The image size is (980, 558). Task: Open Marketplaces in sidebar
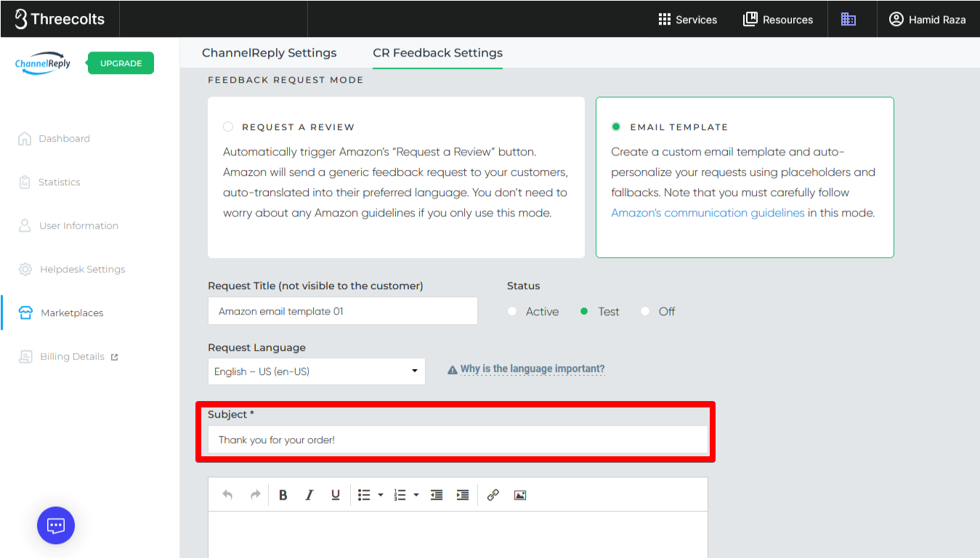(61, 313)
